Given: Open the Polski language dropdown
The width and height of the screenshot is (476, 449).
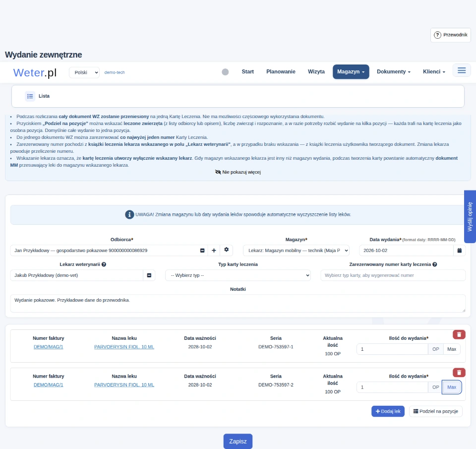Looking at the screenshot, I should (84, 72).
